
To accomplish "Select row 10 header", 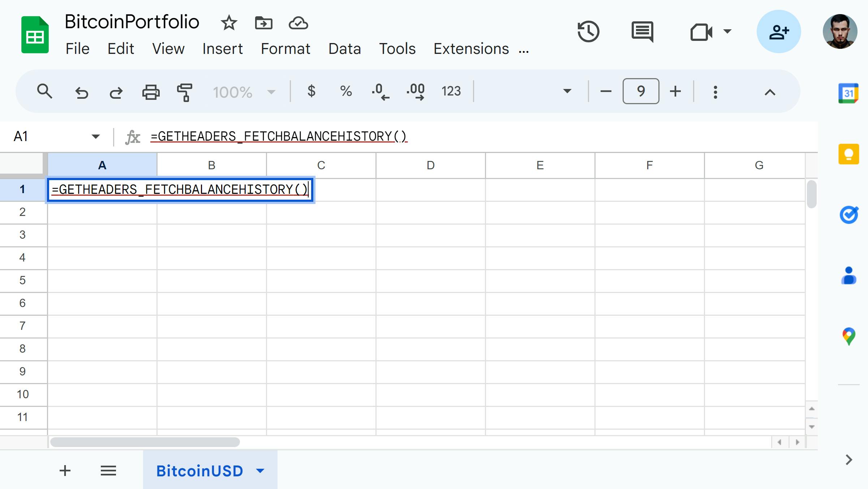I will click(x=23, y=394).
